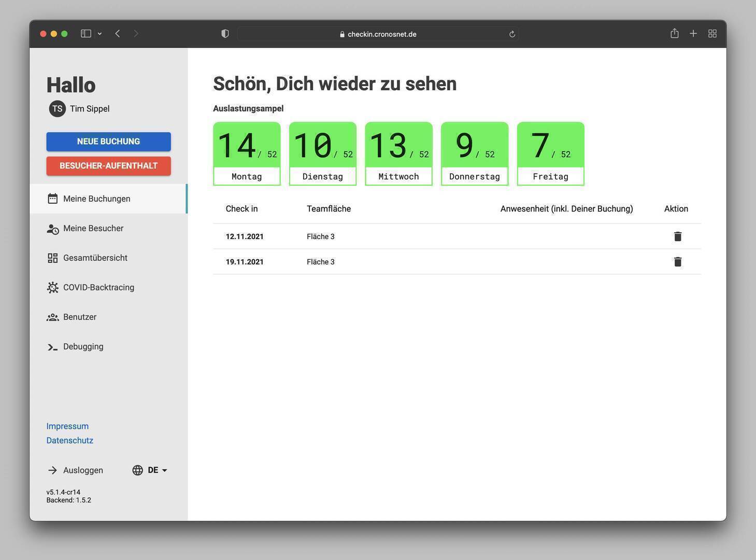Delete the 12.11.2021 booking via trash icon

[677, 236]
